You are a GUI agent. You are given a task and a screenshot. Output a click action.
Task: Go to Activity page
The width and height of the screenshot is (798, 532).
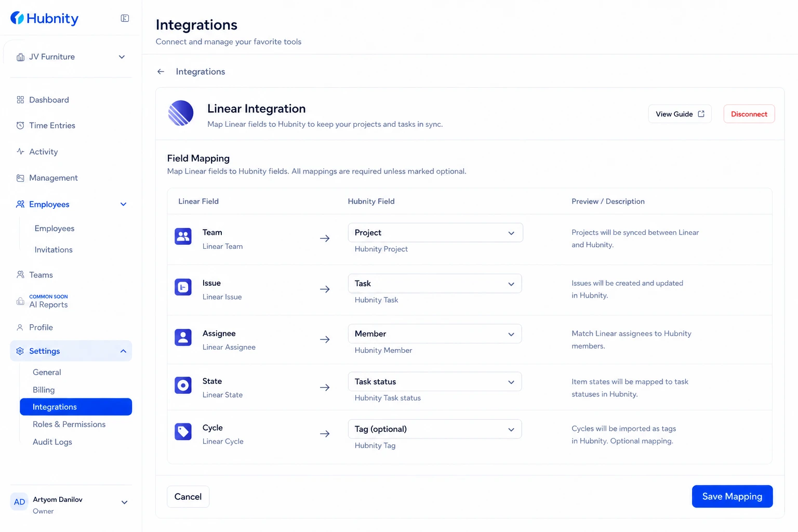(x=44, y=152)
